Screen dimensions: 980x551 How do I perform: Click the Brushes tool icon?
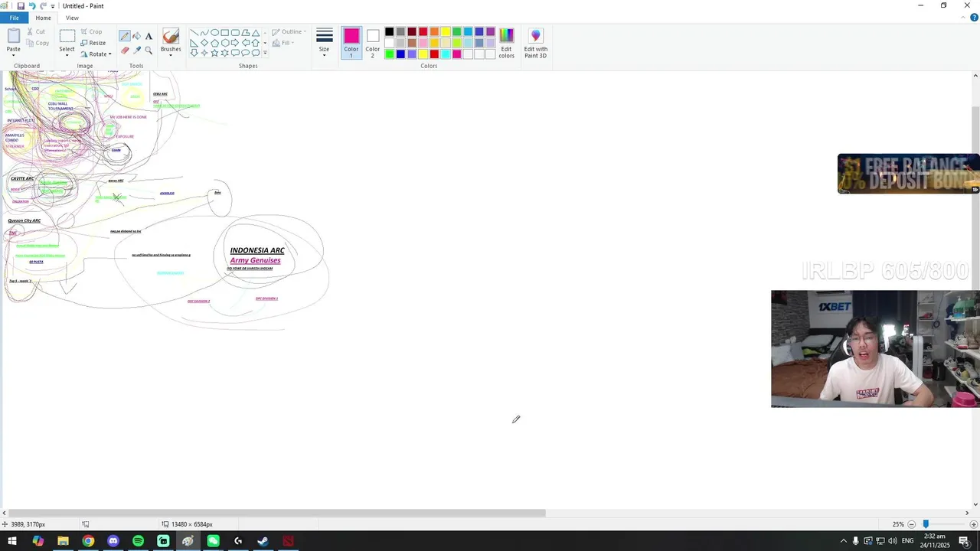click(x=171, y=36)
